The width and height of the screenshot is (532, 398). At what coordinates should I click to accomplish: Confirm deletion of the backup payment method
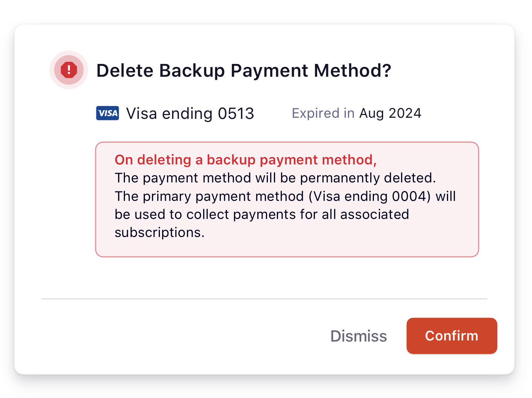click(451, 336)
